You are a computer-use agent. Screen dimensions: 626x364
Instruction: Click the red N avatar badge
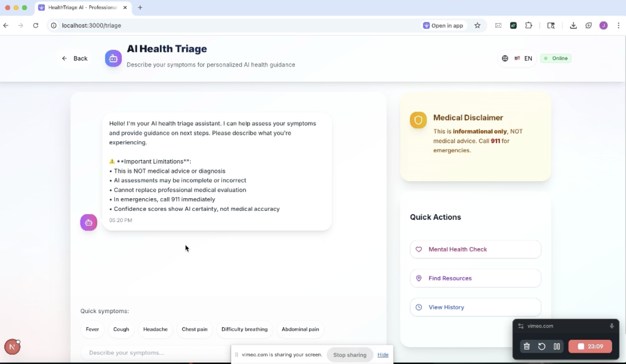pos(12,347)
